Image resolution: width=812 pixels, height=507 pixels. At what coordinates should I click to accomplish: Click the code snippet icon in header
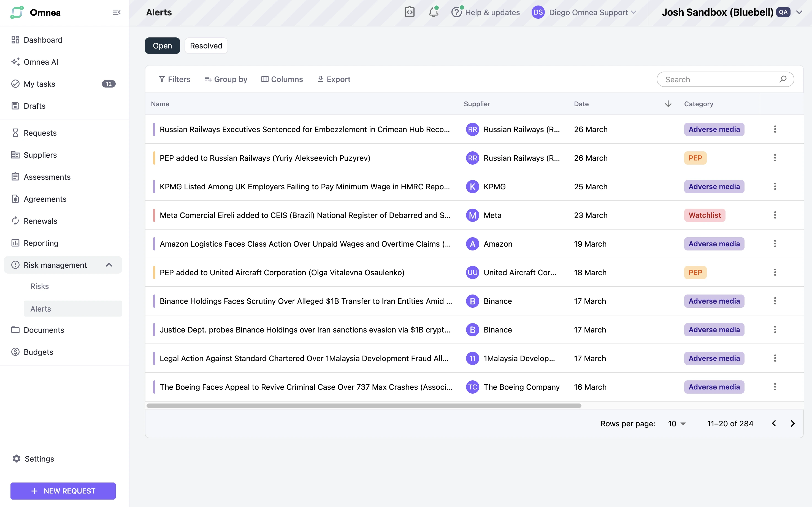[409, 12]
